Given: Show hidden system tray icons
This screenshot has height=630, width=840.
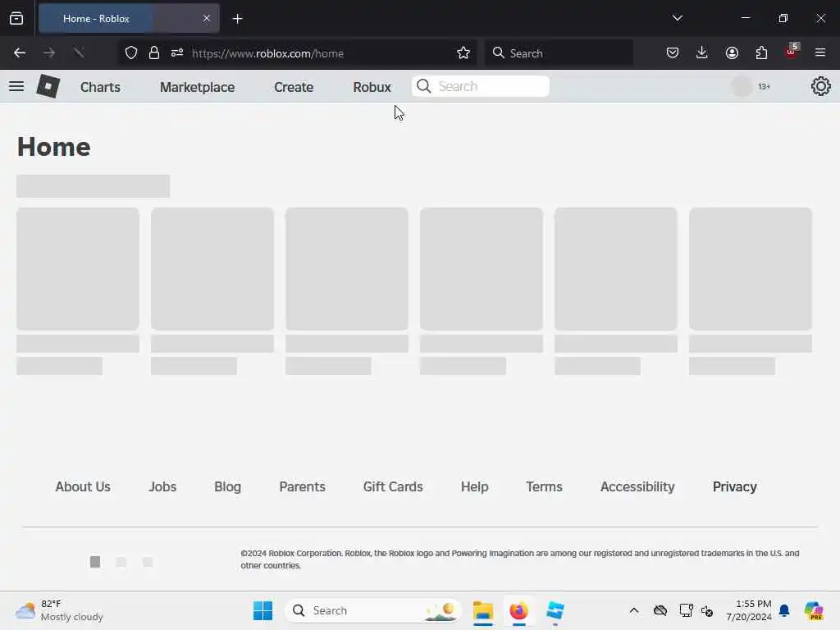Looking at the screenshot, I should pos(634,610).
